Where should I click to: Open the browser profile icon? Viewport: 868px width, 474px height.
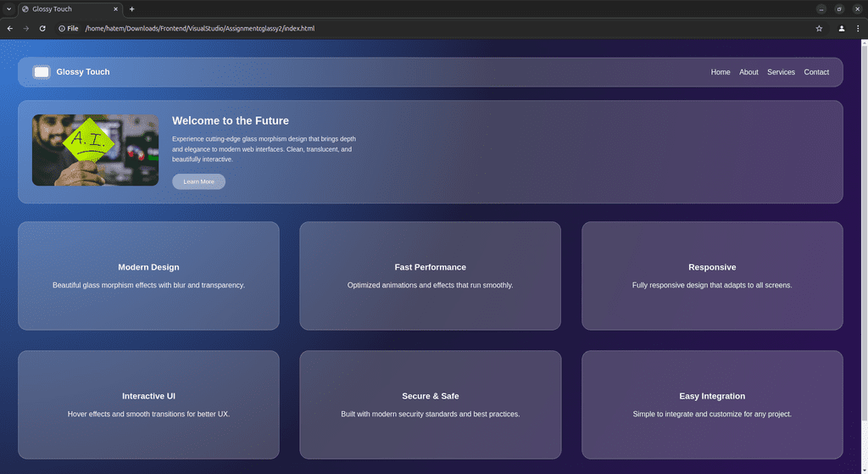click(841, 28)
